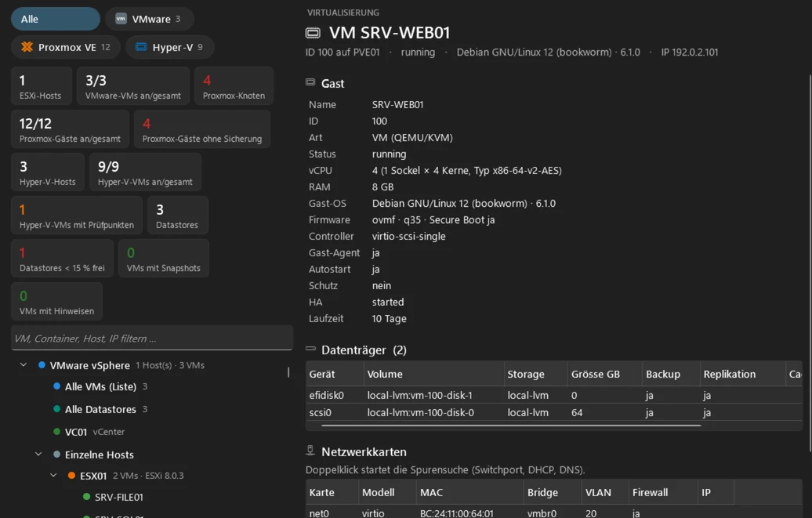
Task: Open the Proxmox-Knoten card
Action: coord(234,86)
